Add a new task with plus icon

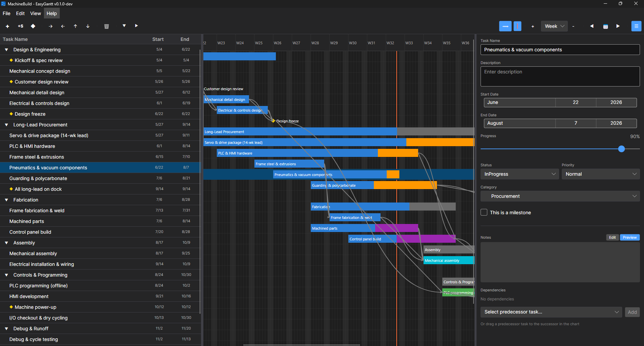click(x=7, y=26)
